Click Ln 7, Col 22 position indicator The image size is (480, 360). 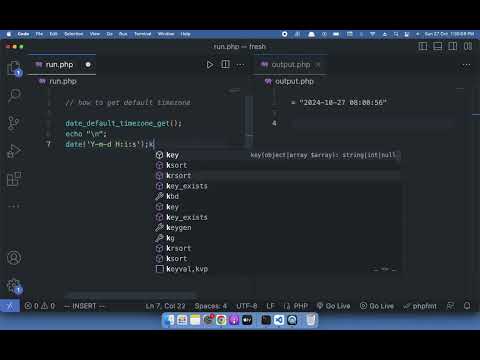165,306
